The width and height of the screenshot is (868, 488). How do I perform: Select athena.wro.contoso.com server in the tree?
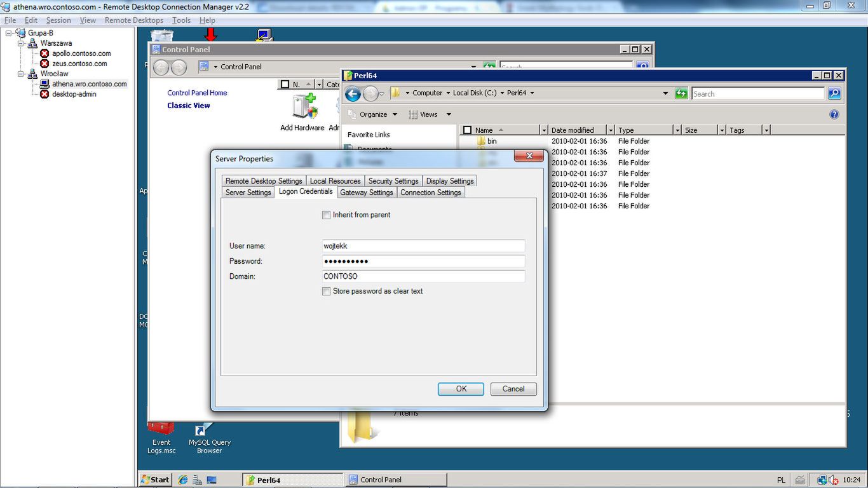(89, 84)
